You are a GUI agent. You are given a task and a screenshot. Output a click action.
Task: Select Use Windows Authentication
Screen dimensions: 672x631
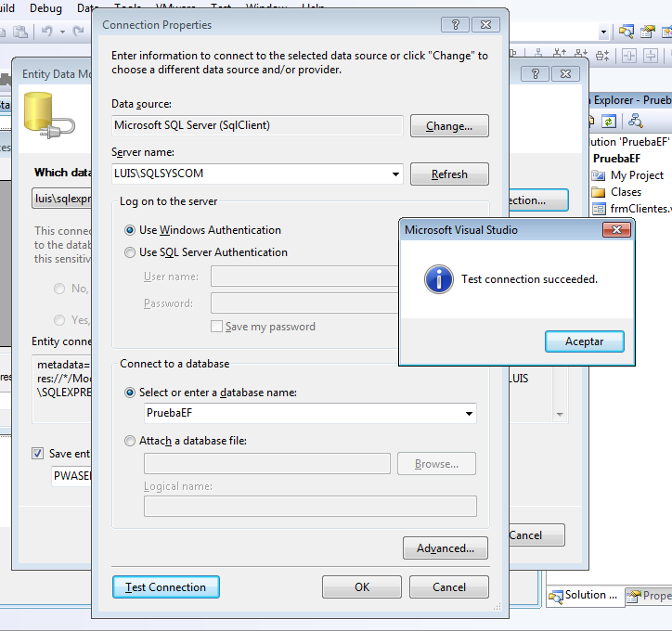click(x=130, y=230)
